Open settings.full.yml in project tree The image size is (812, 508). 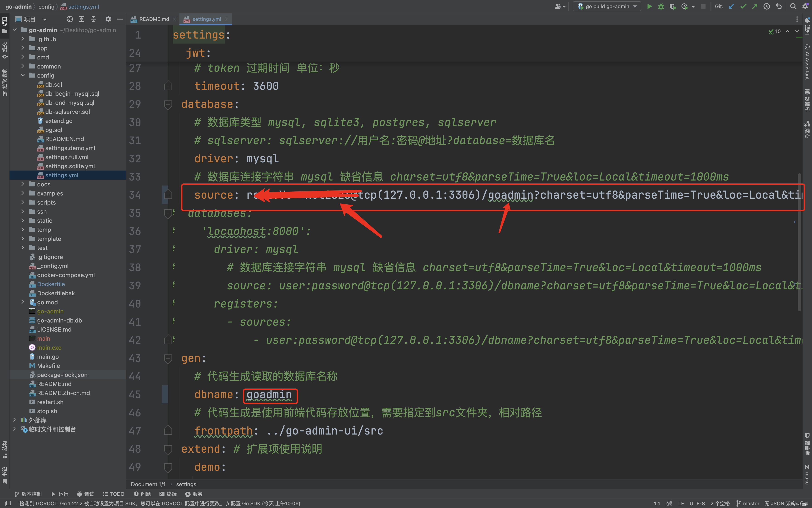pyautogui.click(x=67, y=157)
